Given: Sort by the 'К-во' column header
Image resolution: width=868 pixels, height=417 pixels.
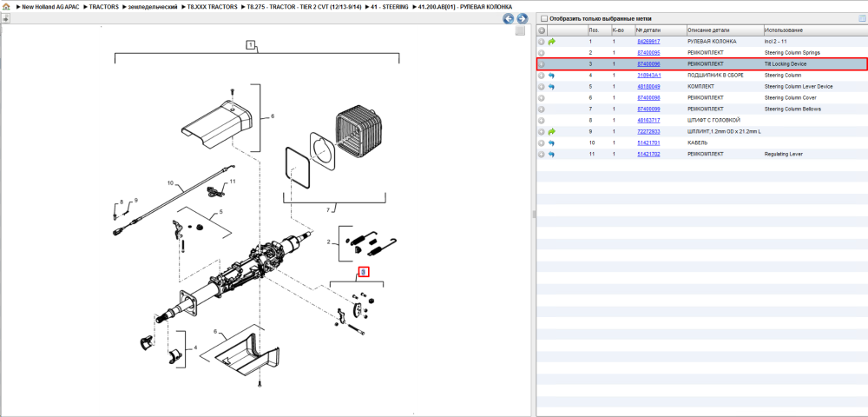Looking at the screenshot, I should [622, 30].
